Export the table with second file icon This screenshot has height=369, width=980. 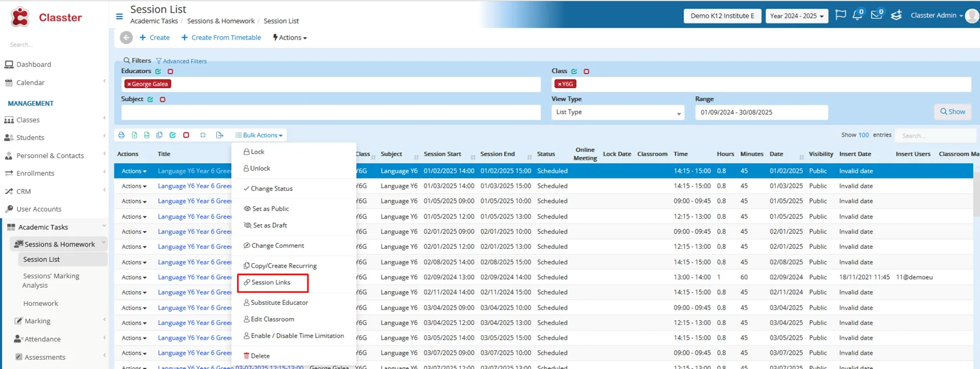tap(147, 135)
